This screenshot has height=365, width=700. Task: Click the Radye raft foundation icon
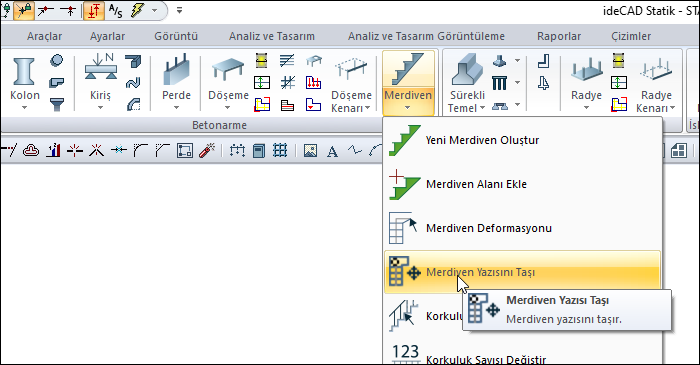[x=586, y=71]
